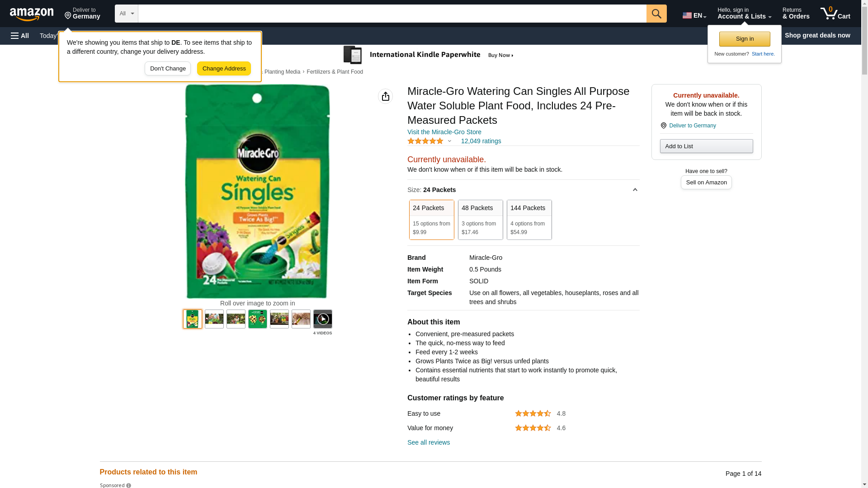Image resolution: width=868 pixels, height=488 pixels.
Task: Click the Add to List button
Action: click(x=706, y=146)
